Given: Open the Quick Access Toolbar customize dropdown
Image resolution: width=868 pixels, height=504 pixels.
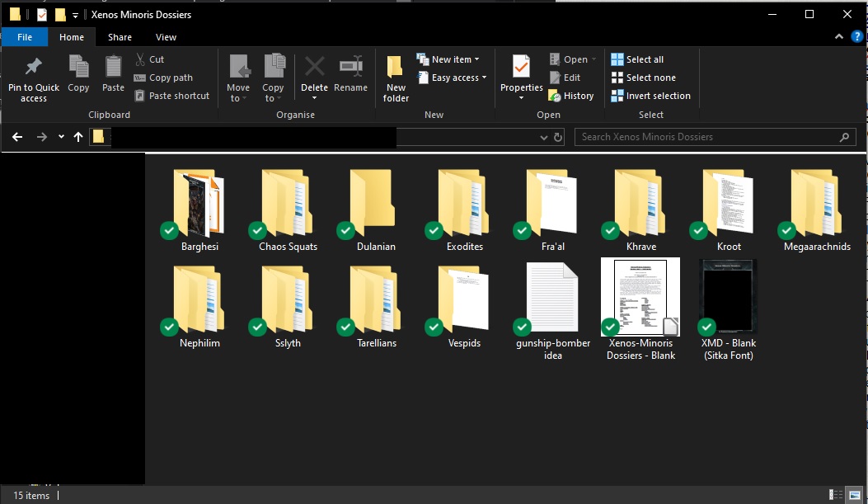Looking at the screenshot, I should (75, 15).
